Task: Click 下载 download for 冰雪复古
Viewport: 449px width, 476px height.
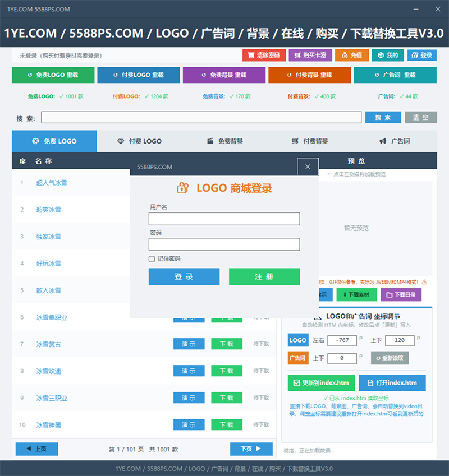Action: pos(227,344)
